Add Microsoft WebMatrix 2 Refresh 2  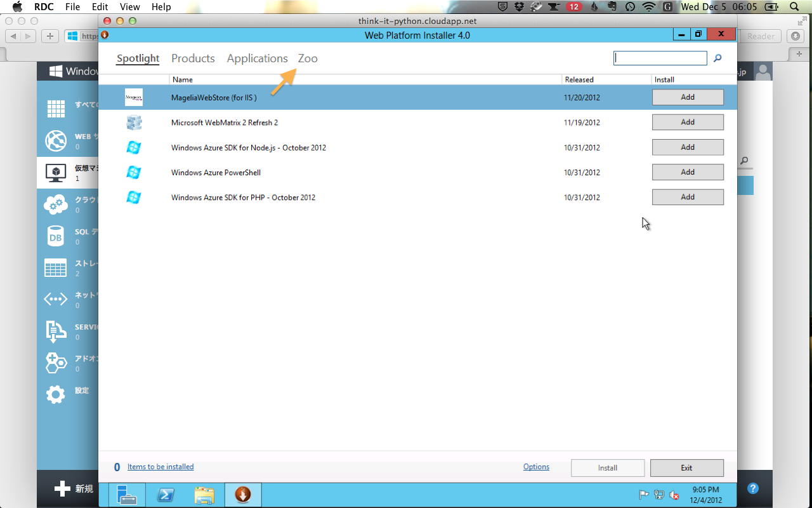[x=688, y=122]
